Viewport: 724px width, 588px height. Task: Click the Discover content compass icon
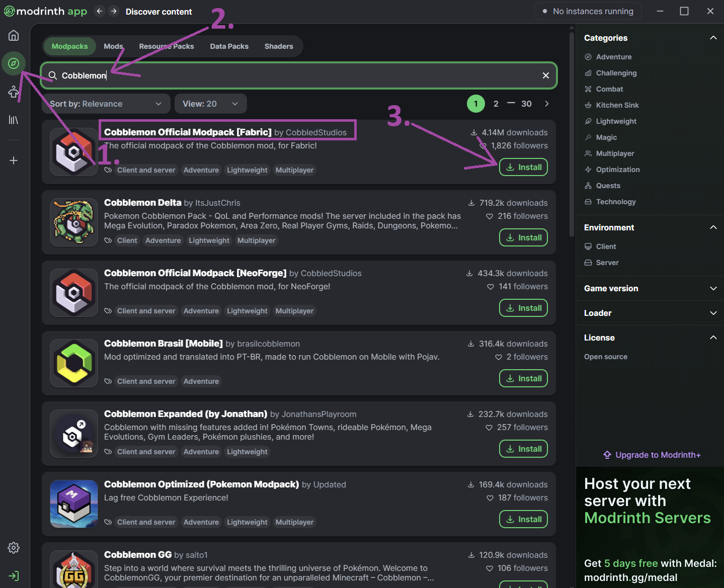coord(14,63)
